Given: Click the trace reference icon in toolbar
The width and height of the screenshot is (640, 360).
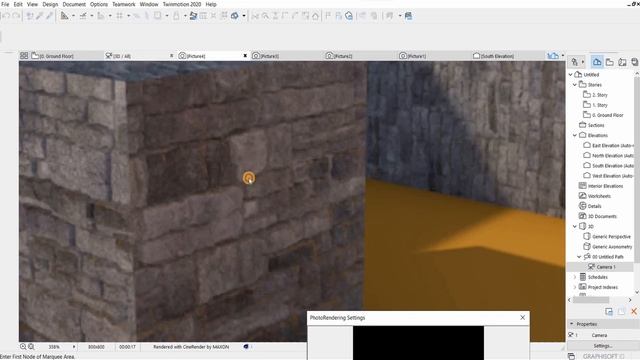Looking at the screenshot, I should tap(193, 16).
